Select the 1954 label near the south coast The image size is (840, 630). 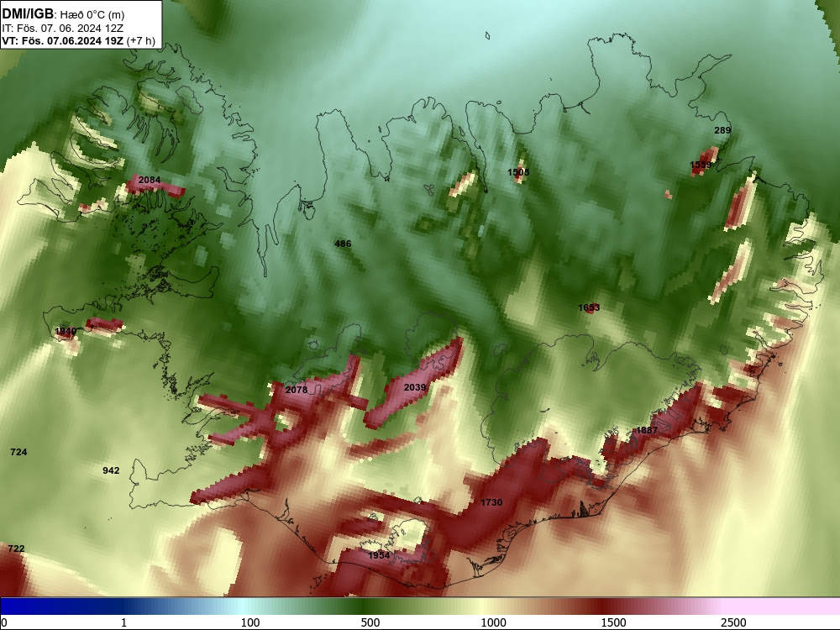click(380, 555)
